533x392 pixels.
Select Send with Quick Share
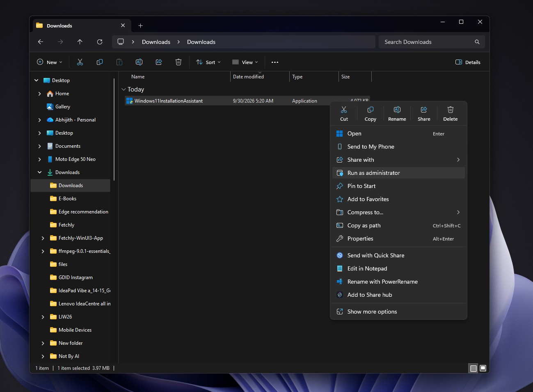tap(398, 255)
